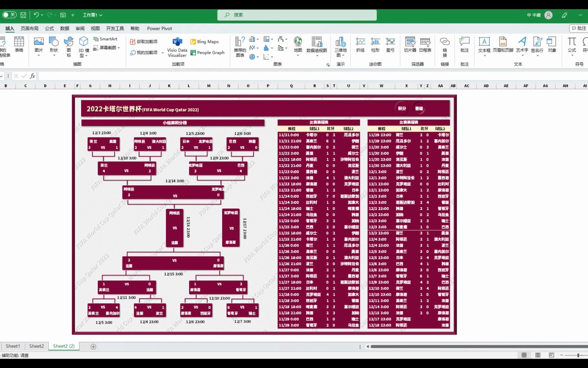Screen dimensions: 588x368
Task: Insert 盈亏 win/loss sparkline
Action: [x=390, y=45]
